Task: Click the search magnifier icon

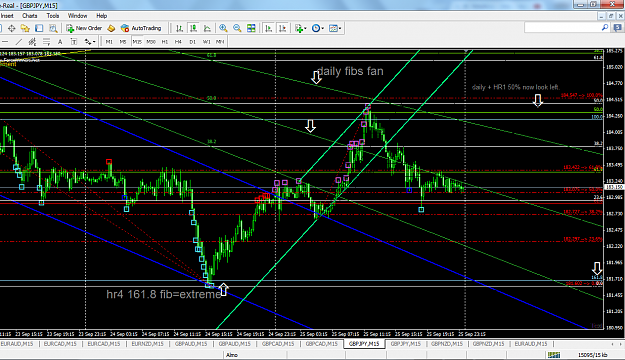Action: pos(605,28)
